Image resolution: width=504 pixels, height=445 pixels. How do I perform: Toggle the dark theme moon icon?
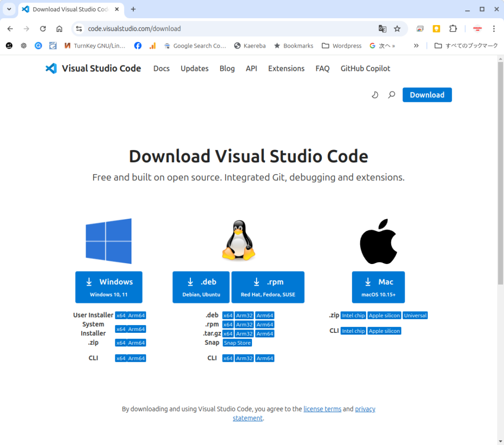(x=375, y=95)
